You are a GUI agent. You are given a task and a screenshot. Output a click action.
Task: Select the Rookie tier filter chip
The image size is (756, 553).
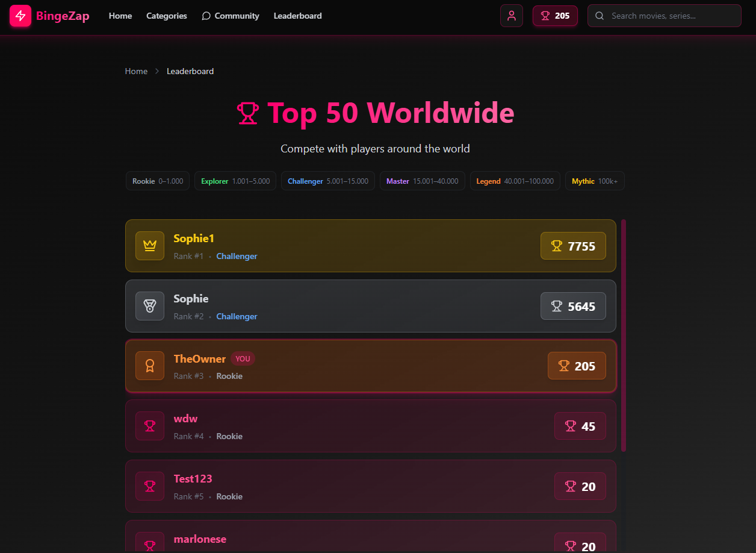157,181
